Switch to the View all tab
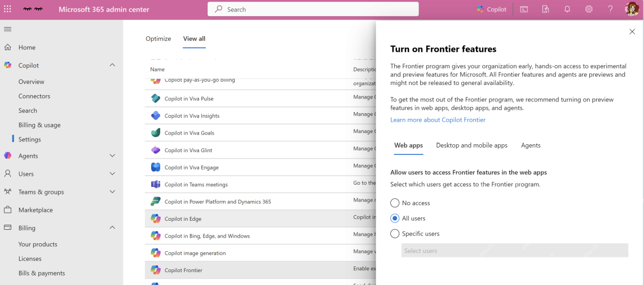The height and width of the screenshot is (285, 644). (194, 38)
